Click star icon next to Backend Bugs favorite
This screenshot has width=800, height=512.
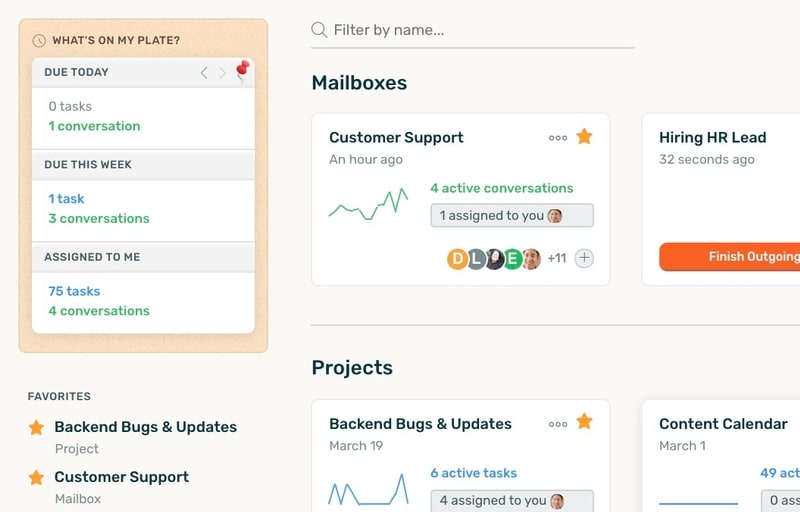(36, 427)
